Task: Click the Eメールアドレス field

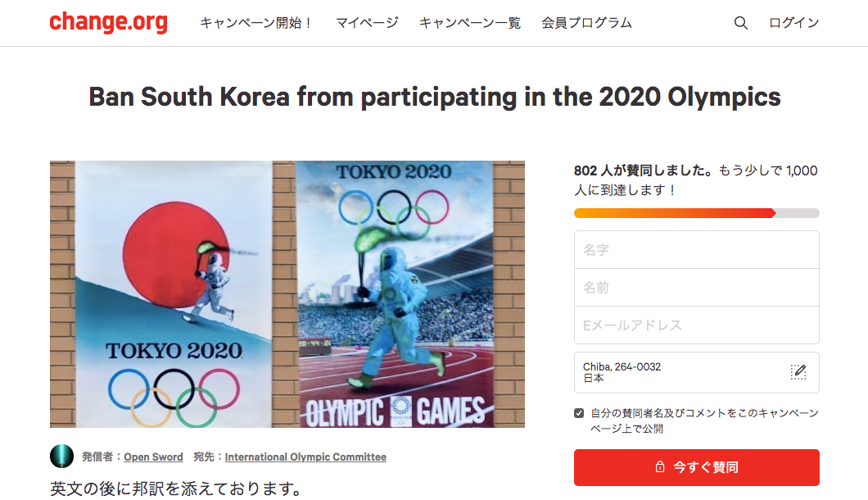Action: click(696, 325)
